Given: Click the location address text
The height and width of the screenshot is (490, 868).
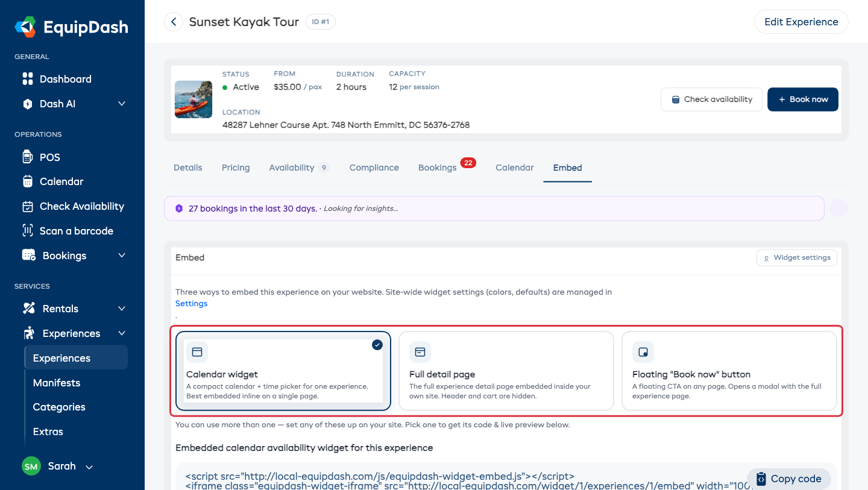Looking at the screenshot, I should pos(346,125).
